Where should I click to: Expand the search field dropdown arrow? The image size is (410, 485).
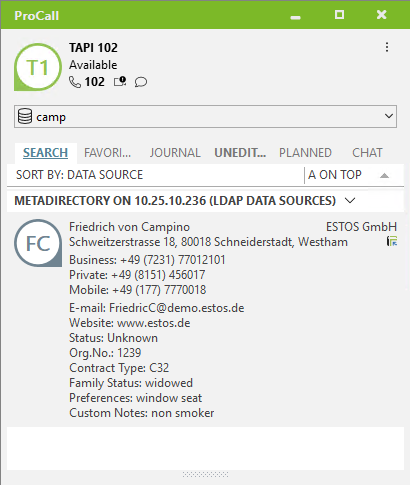[389, 116]
